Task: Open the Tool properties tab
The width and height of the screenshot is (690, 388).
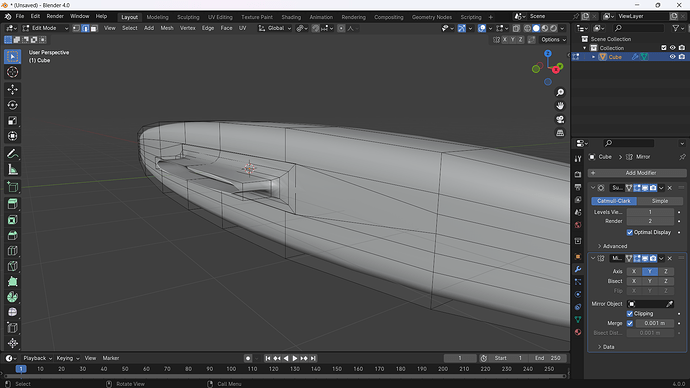Action: (x=578, y=158)
